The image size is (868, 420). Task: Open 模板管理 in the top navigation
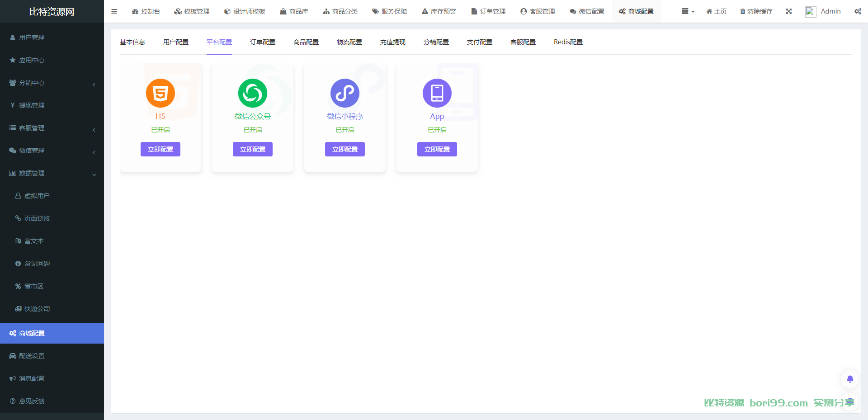[x=192, y=11]
